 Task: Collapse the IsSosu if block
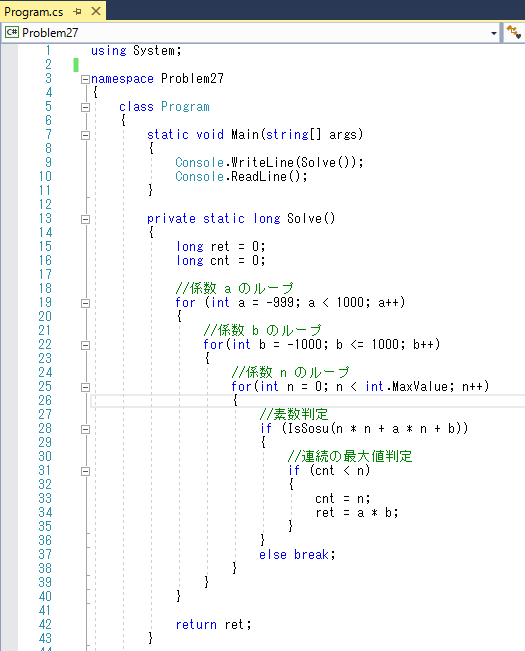coord(85,429)
